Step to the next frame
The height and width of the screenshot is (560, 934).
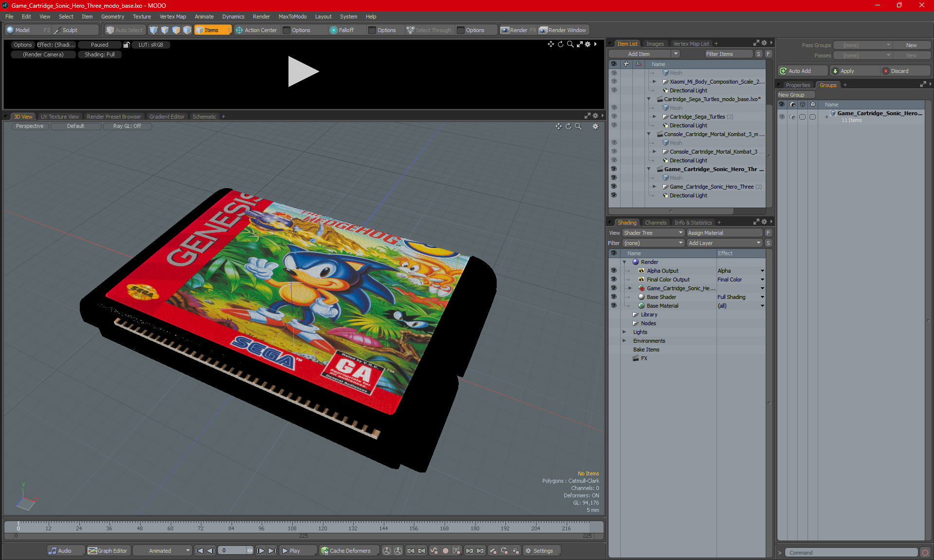[x=261, y=551]
